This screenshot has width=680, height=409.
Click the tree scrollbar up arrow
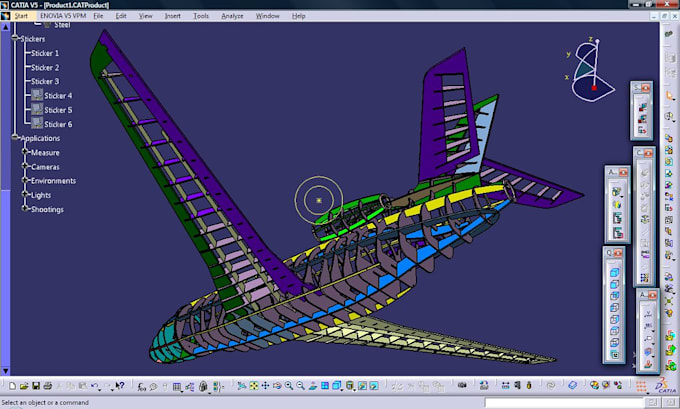5,27
